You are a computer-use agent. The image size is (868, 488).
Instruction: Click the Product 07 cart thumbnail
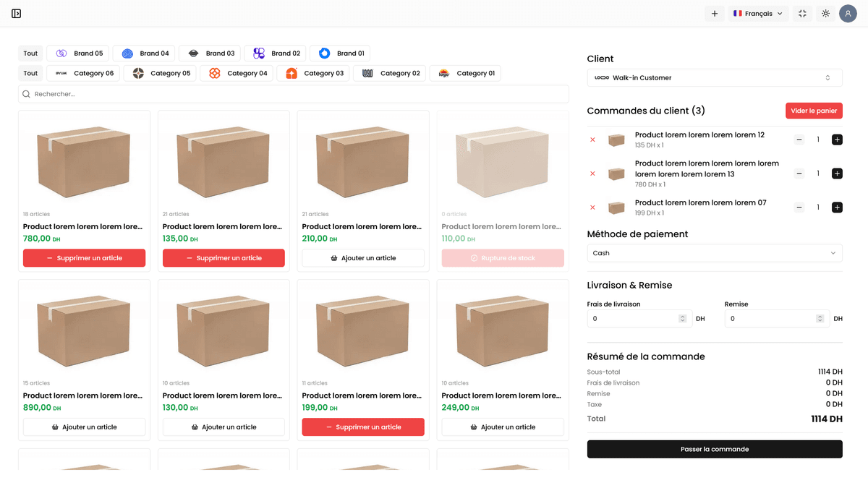[x=616, y=207]
